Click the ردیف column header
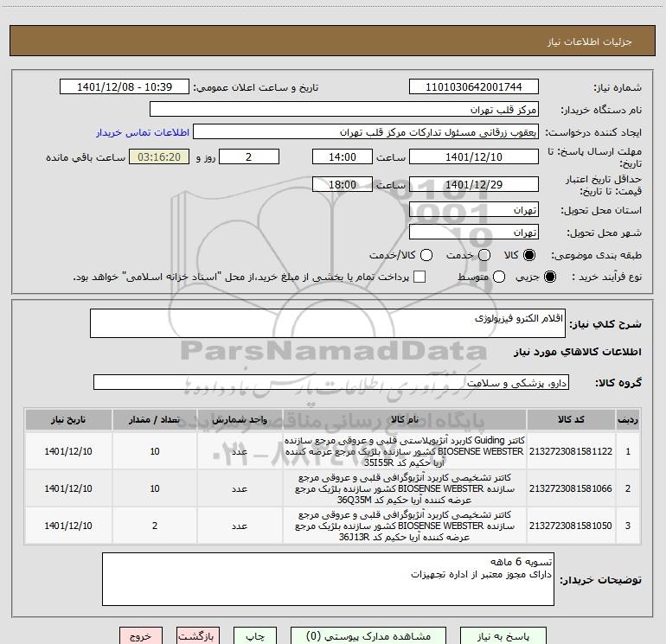Image resolution: width=666 pixels, height=644 pixels. tap(628, 420)
